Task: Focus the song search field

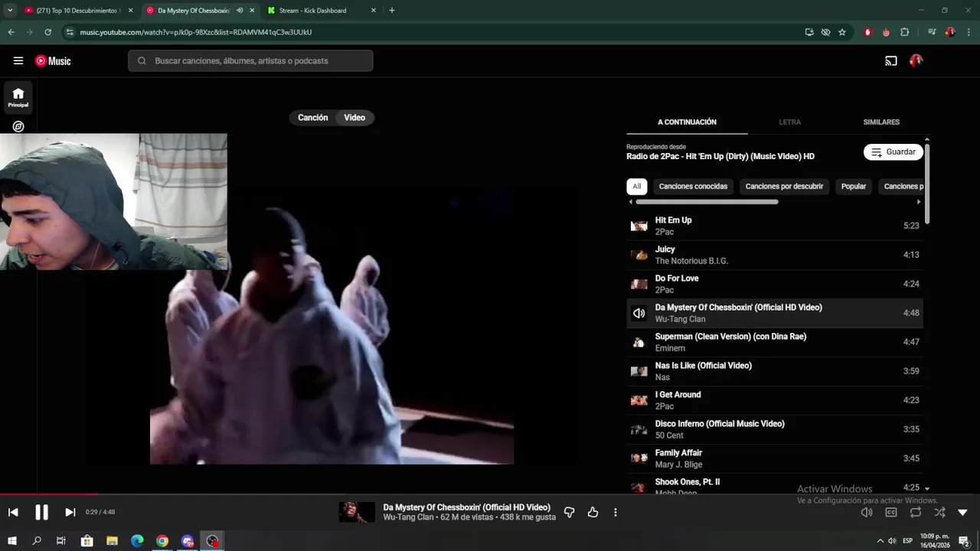Action: point(250,61)
